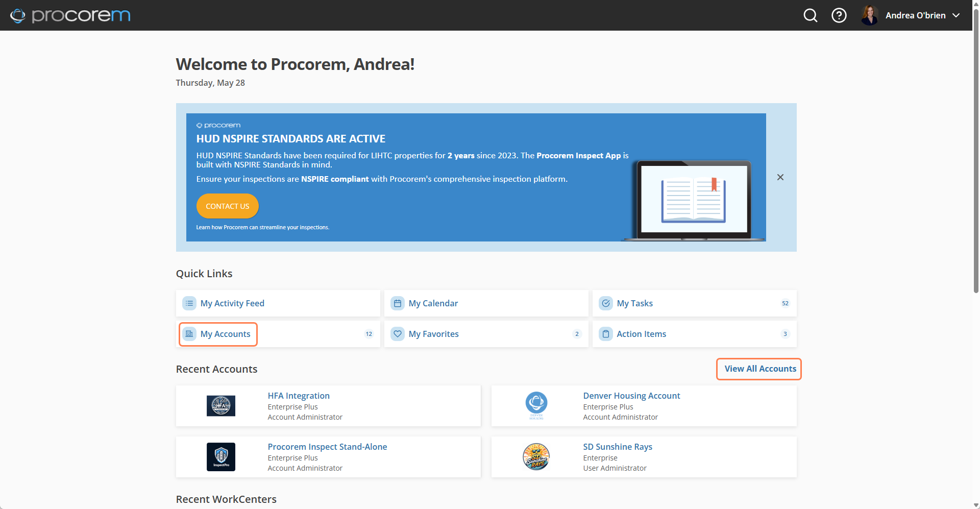Open the help question mark icon
980x509 pixels.
coord(839,15)
